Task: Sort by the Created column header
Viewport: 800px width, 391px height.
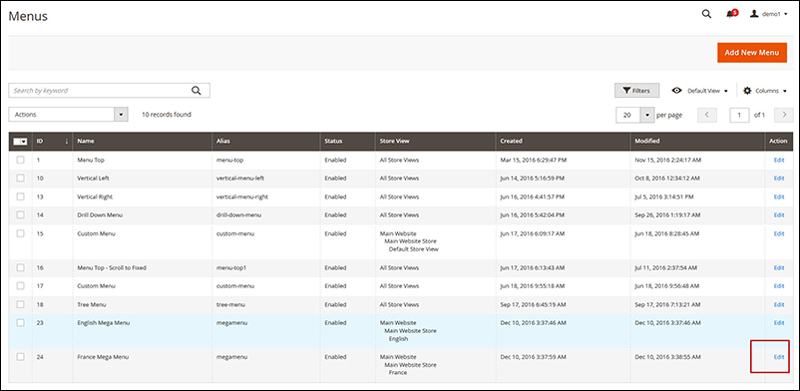Action: [563, 141]
